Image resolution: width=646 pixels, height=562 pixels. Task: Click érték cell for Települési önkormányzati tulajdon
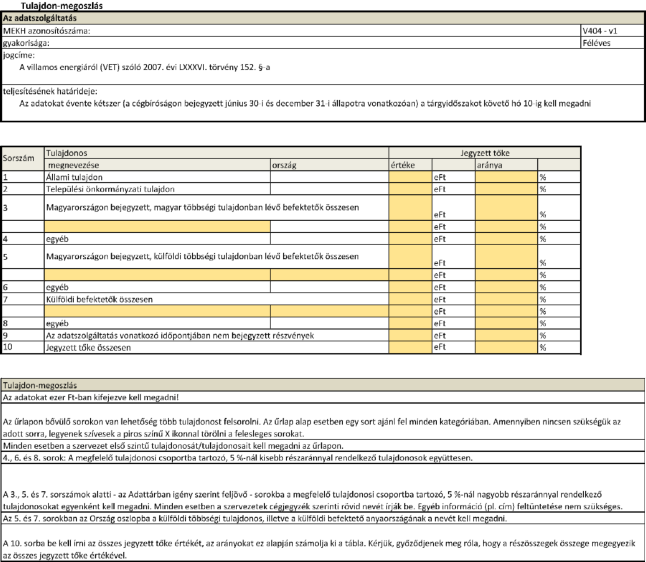coord(408,188)
